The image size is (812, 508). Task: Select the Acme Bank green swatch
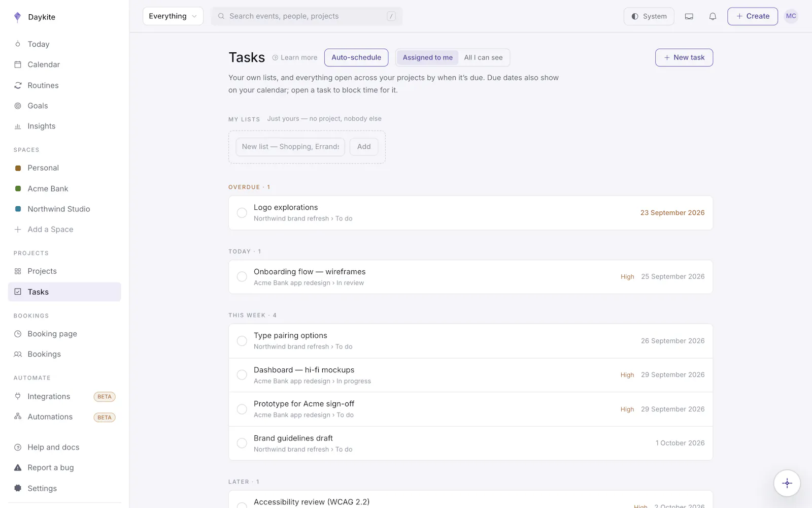(x=18, y=188)
